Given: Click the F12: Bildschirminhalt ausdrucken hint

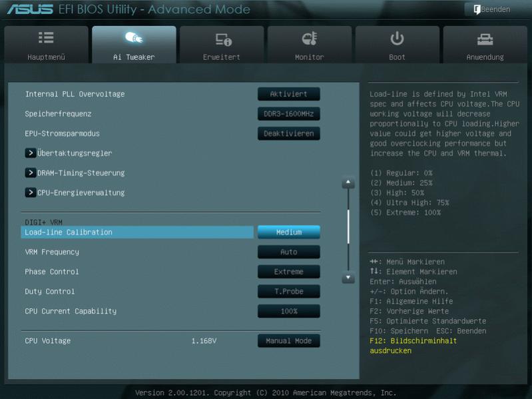Looking at the screenshot, I should point(413,346).
